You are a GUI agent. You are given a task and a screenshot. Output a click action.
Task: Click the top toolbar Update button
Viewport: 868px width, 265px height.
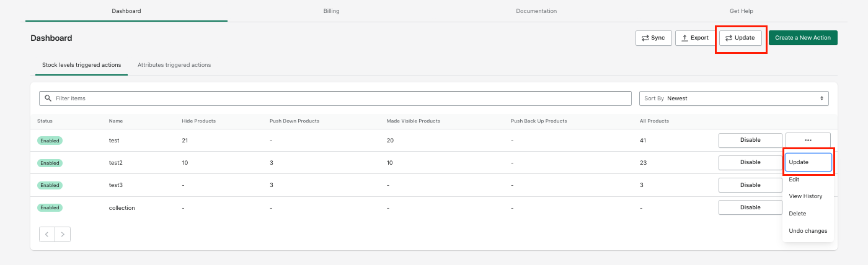740,38
